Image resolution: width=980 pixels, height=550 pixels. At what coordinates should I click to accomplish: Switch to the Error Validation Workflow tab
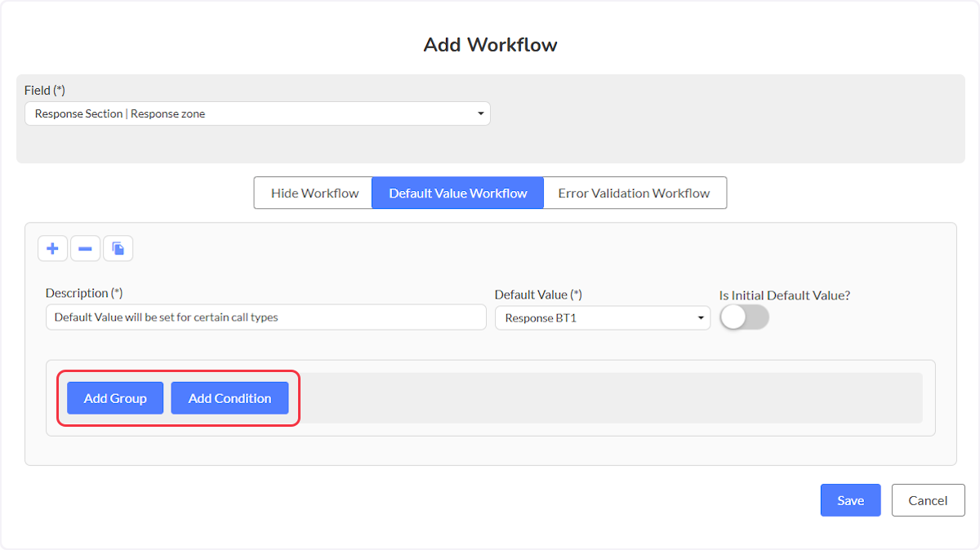pos(635,193)
